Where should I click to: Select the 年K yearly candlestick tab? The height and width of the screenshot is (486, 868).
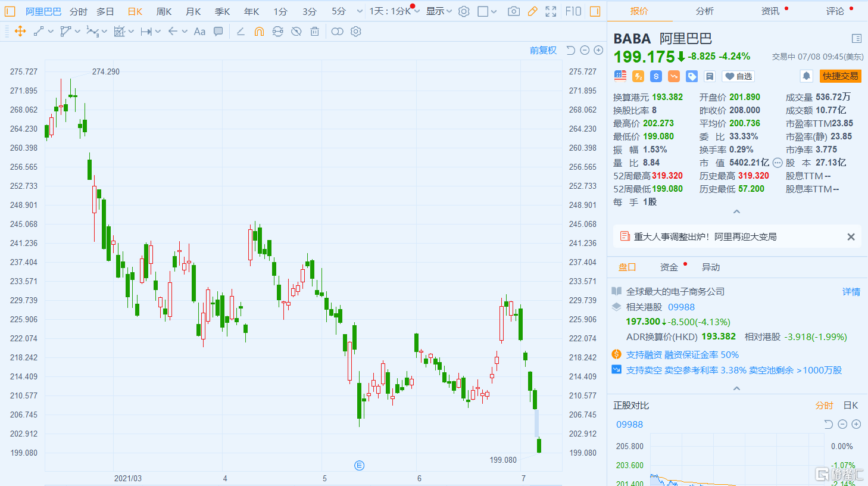251,11
